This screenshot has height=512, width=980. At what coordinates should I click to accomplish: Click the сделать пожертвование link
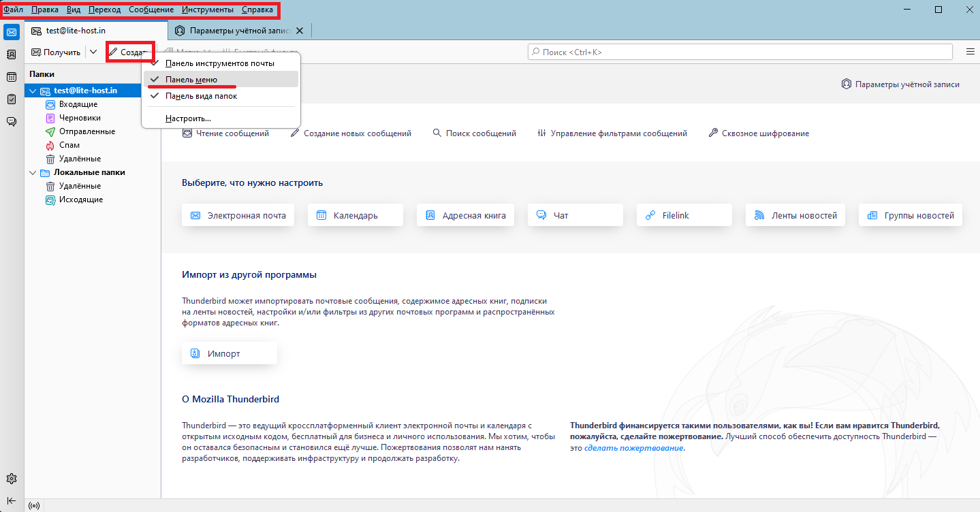633,448
